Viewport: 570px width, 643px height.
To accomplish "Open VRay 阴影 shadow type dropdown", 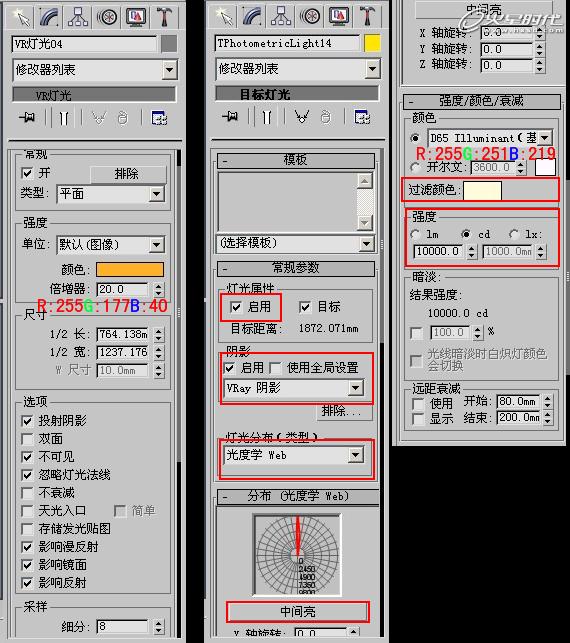I will [294, 388].
